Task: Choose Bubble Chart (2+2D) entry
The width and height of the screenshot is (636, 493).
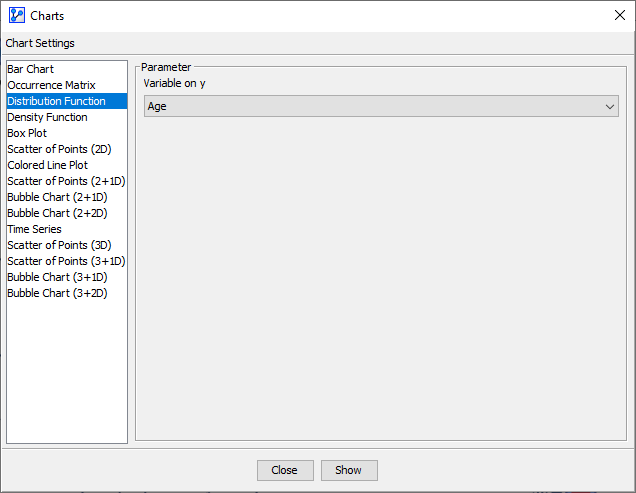Action: [x=57, y=213]
